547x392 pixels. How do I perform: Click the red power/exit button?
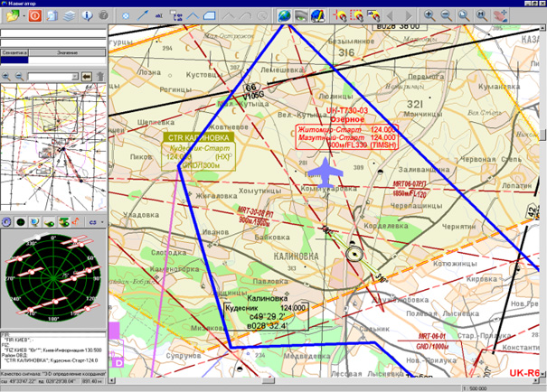[35, 15]
